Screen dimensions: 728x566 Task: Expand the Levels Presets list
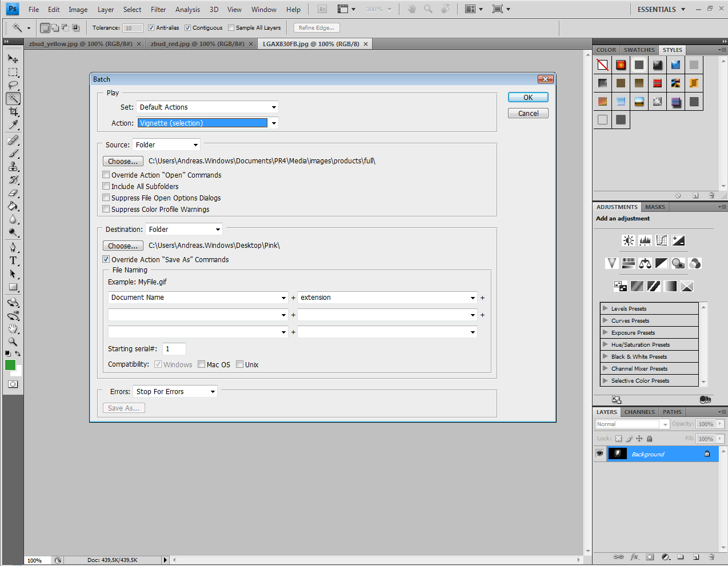pyautogui.click(x=605, y=308)
